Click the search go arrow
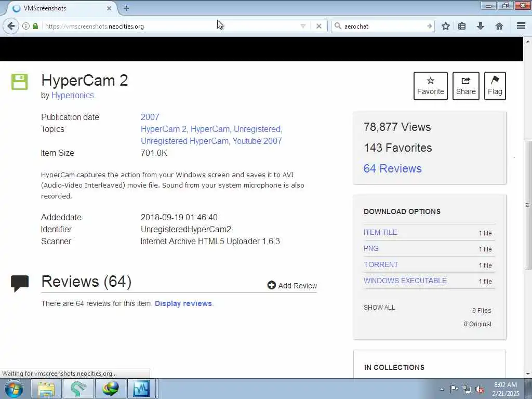532x399 pixels. [429, 26]
